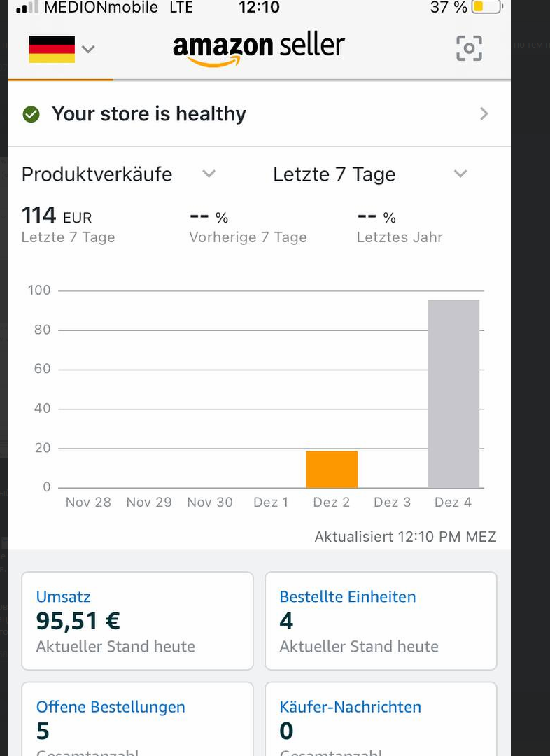Expand the marketplace chevron next to the flag
The width and height of the screenshot is (550, 756).
tap(88, 49)
